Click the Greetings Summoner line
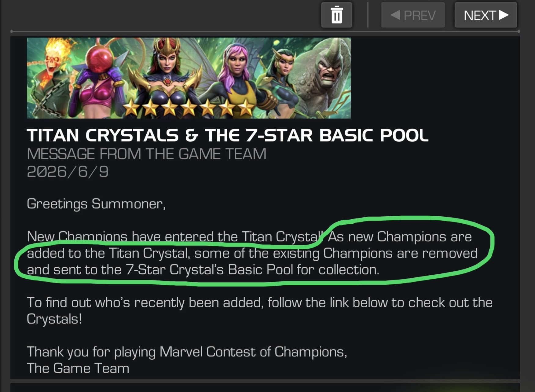 96,204
